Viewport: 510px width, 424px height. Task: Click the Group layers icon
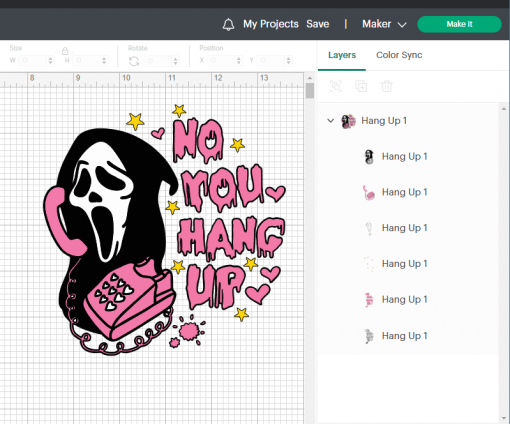tap(336, 86)
